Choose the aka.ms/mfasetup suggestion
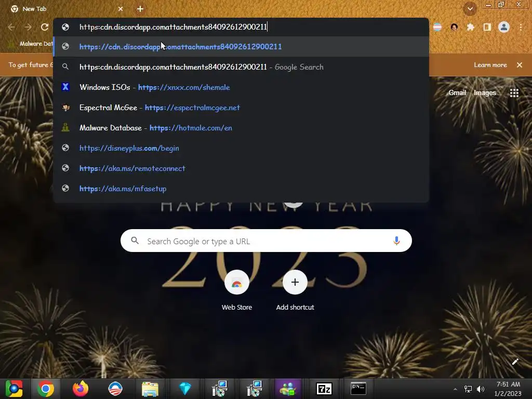This screenshot has height=399, width=532. point(241,189)
